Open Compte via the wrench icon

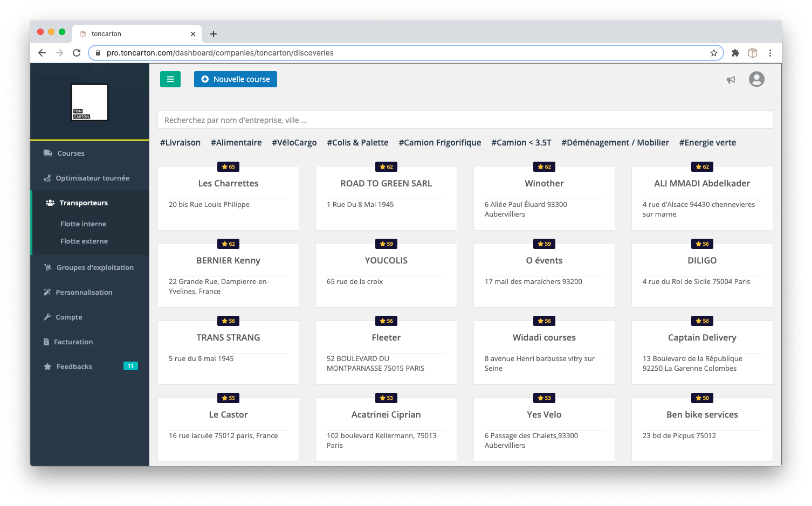(47, 317)
